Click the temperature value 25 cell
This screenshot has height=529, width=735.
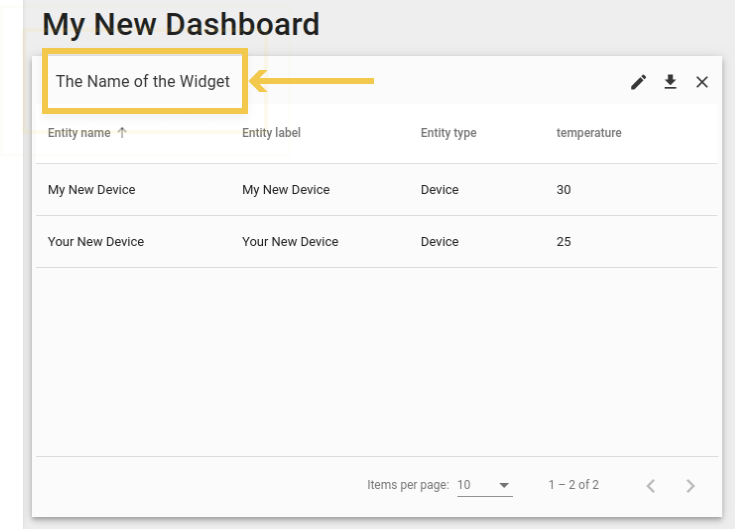click(x=563, y=242)
